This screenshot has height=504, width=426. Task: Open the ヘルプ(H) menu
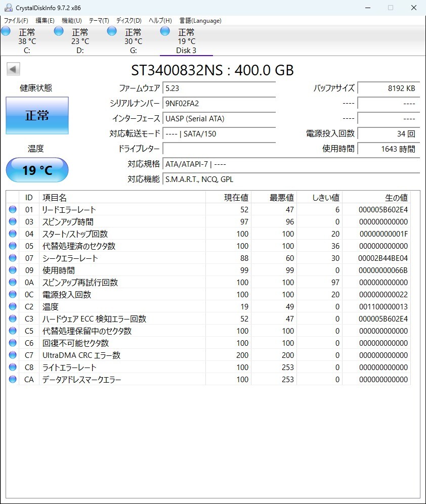pos(160,21)
